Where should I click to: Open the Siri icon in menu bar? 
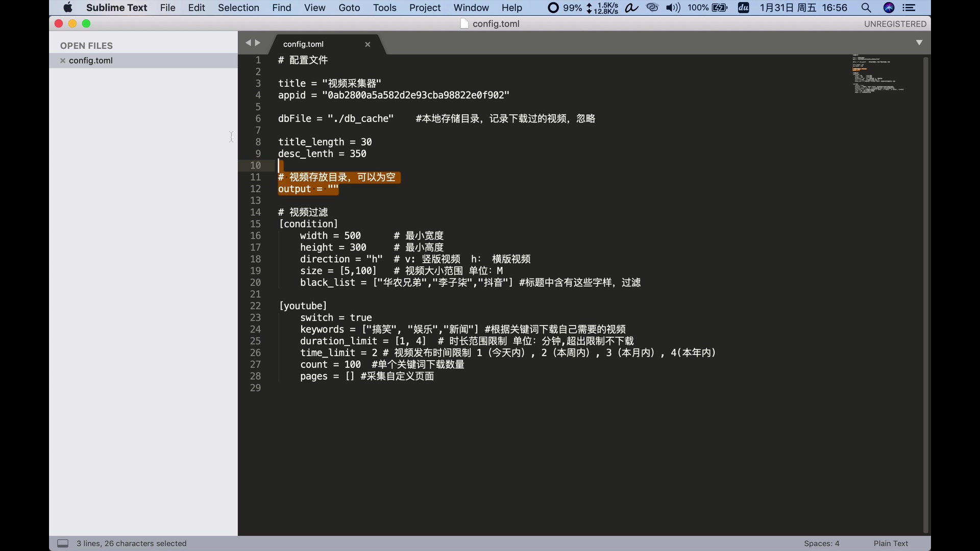[889, 8]
